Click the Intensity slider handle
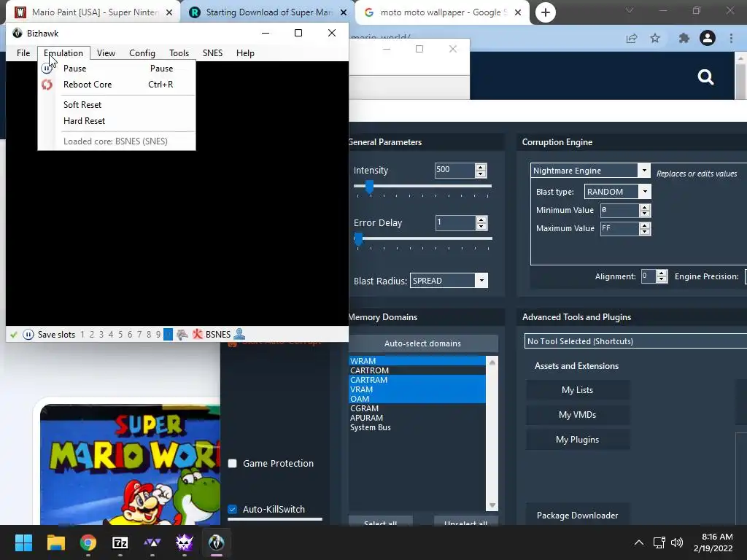 pyautogui.click(x=369, y=187)
